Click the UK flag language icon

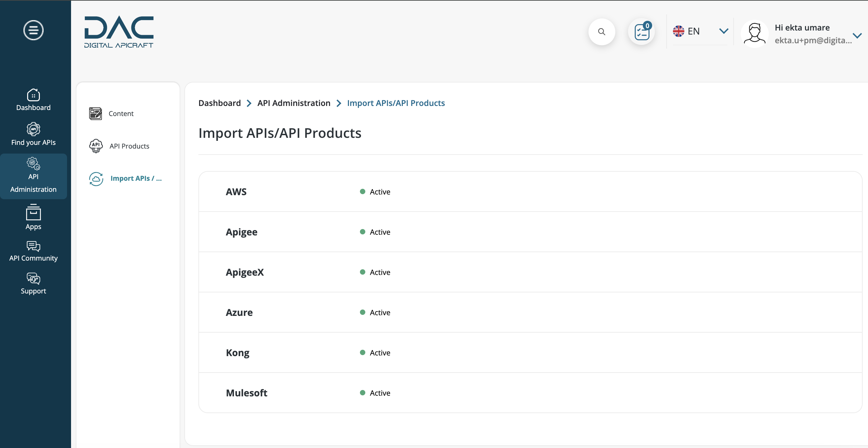pyautogui.click(x=678, y=31)
